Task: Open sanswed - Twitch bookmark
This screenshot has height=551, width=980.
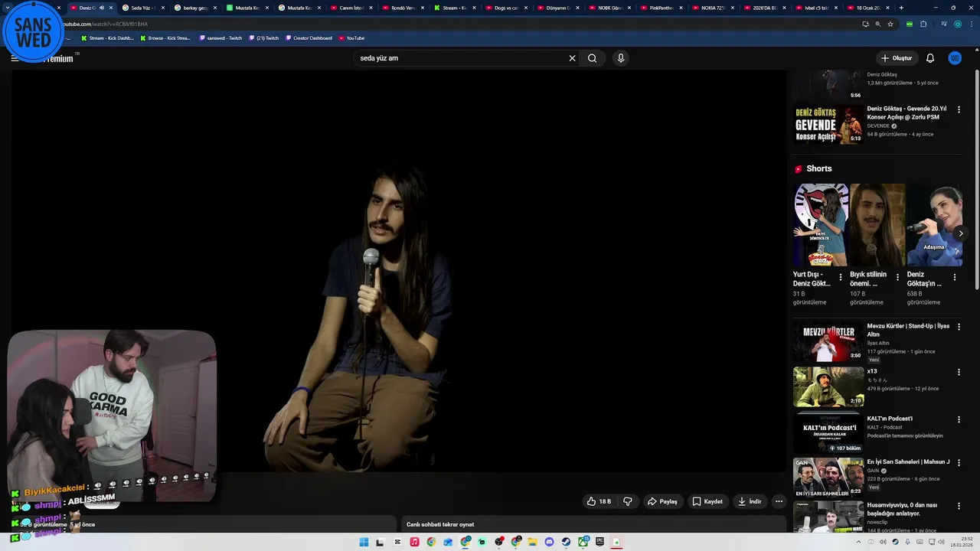Action: click(220, 37)
